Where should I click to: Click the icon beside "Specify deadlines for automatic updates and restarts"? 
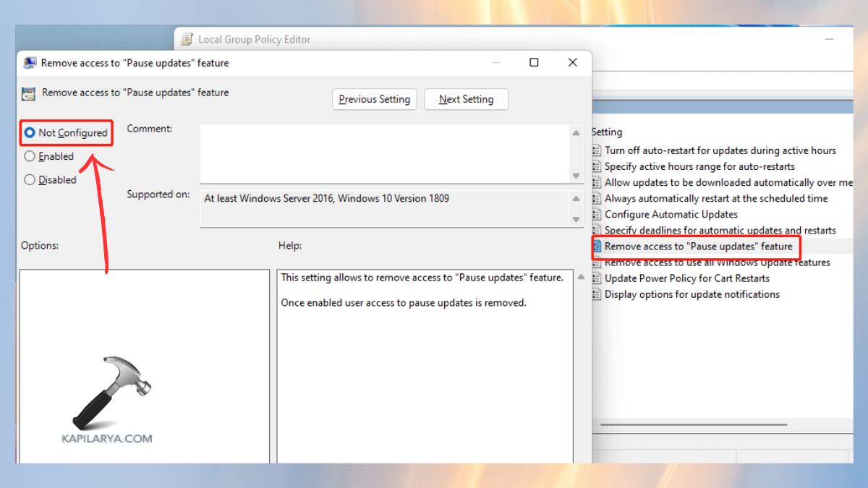[x=597, y=230]
